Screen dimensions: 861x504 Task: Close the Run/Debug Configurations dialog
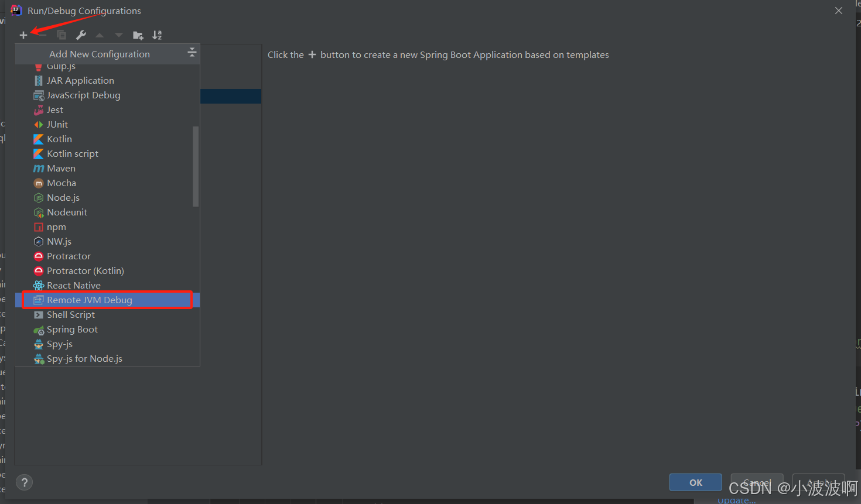click(x=839, y=11)
